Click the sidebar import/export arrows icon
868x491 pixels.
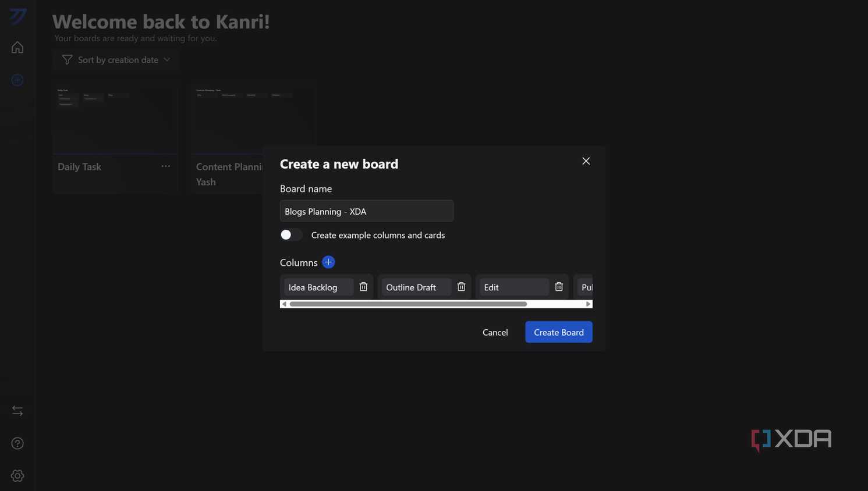click(x=17, y=411)
